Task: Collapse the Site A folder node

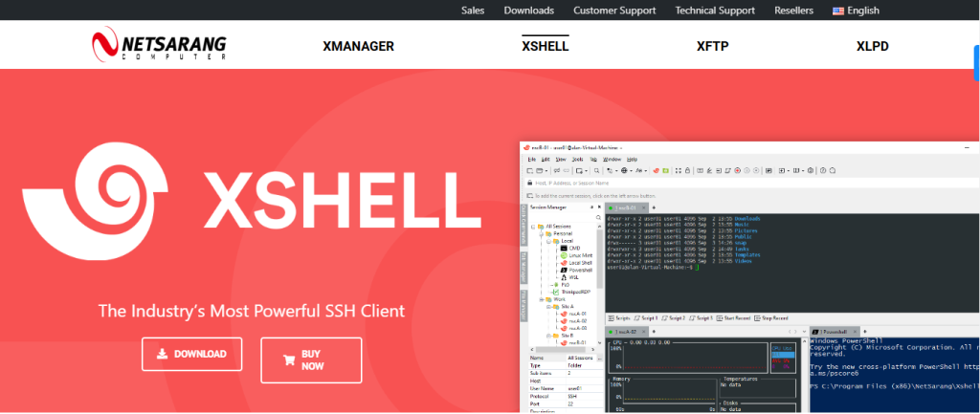Action: (x=548, y=305)
